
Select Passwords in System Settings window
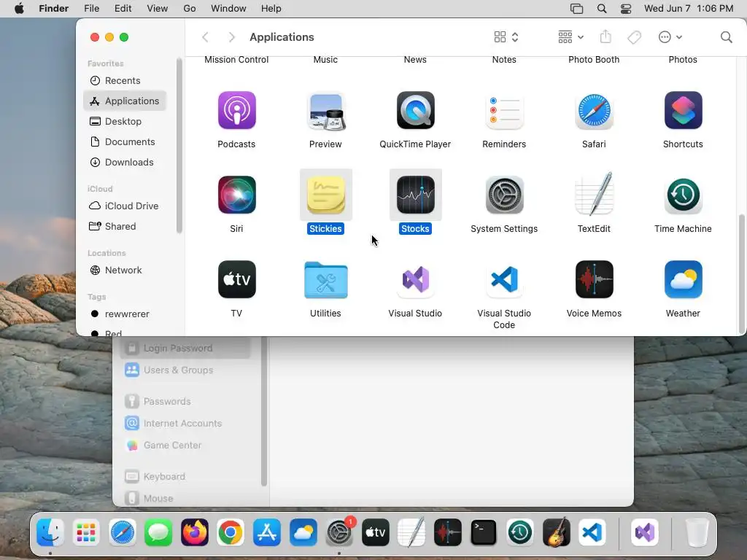coord(186,402)
